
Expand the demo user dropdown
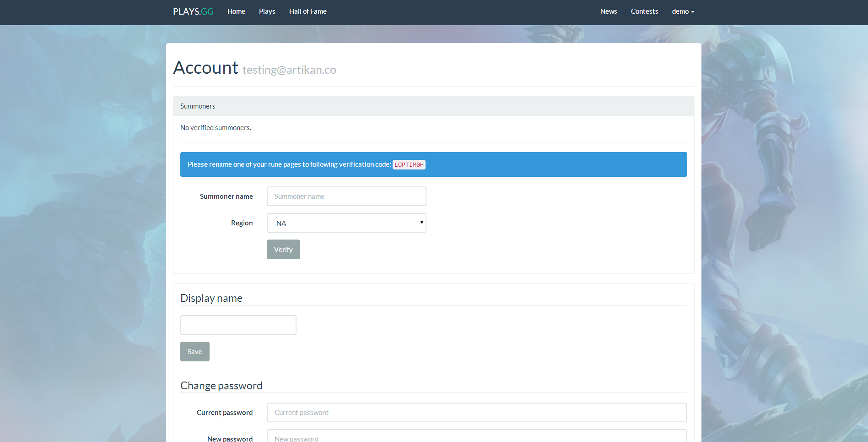coord(683,11)
